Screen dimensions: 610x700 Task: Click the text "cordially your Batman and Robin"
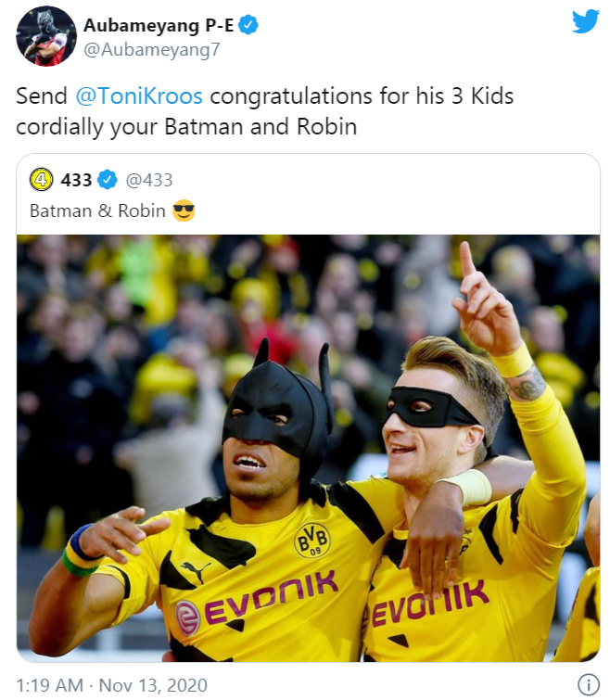click(186, 127)
